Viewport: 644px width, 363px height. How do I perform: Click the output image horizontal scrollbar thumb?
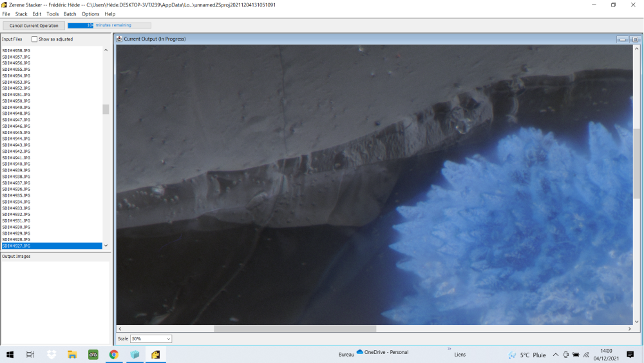(295, 328)
